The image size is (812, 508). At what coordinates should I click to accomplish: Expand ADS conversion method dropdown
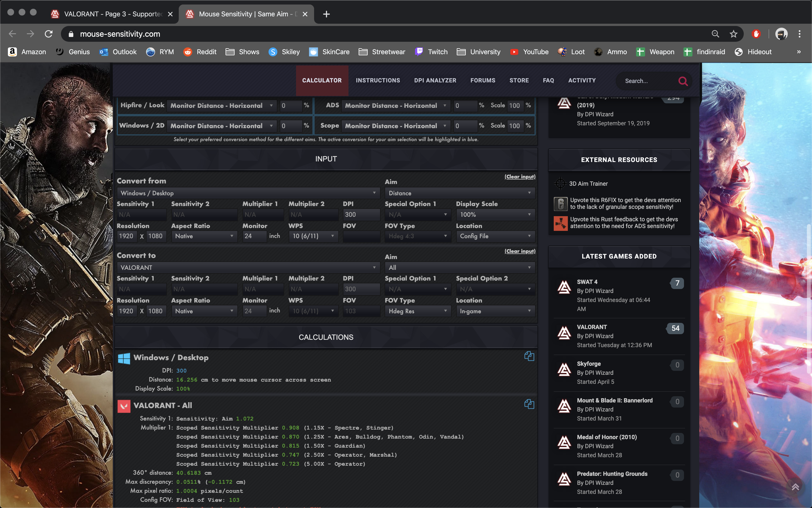pyautogui.click(x=396, y=106)
